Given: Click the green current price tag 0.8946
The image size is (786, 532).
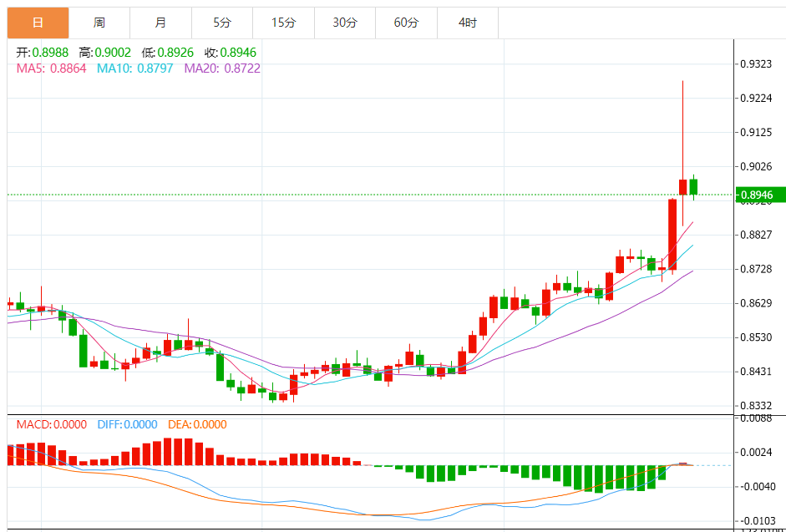Looking at the screenshot, I should [760, 195].
